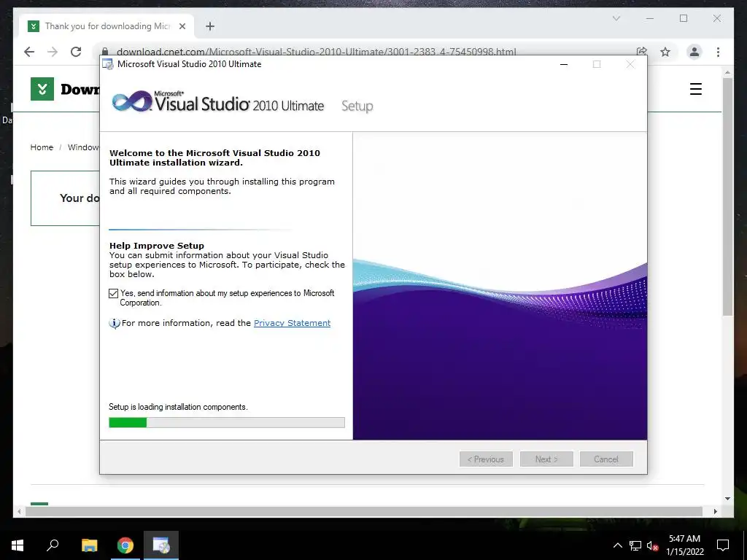
Task: Open the Chrome profile avatar
Action: pos(694,52)
